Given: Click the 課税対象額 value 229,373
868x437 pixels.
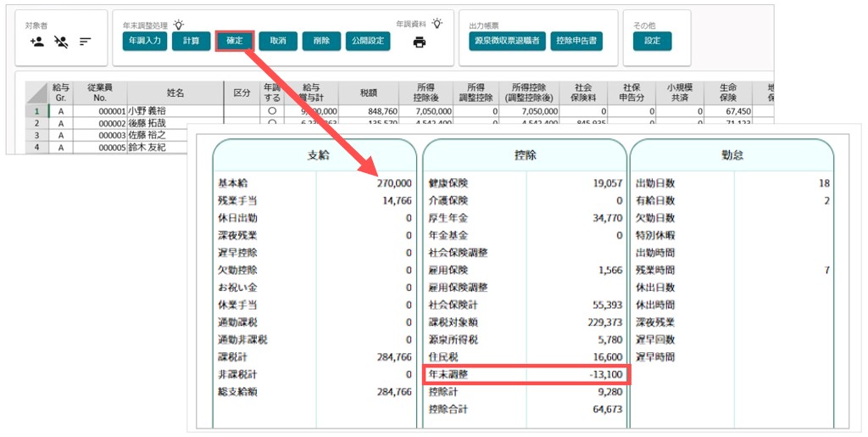Looking at the screenshot, I should [x=605, y=322].
